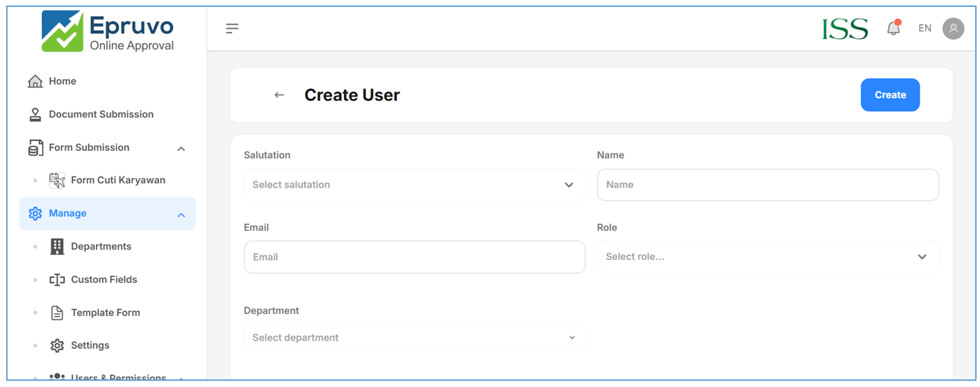Screen dimensions: 980x387
Task: Open the Select role dropdown
Action: coord(767,257)
